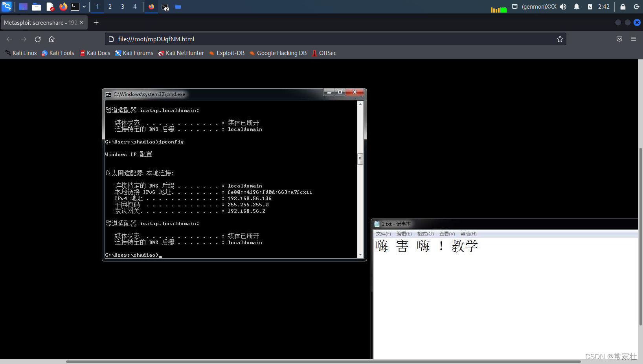Click the file:///root/mpDUqfNM.html address bar
This screenshot has width=643, height=364.
pyautogui.click(x=335, y=39)
